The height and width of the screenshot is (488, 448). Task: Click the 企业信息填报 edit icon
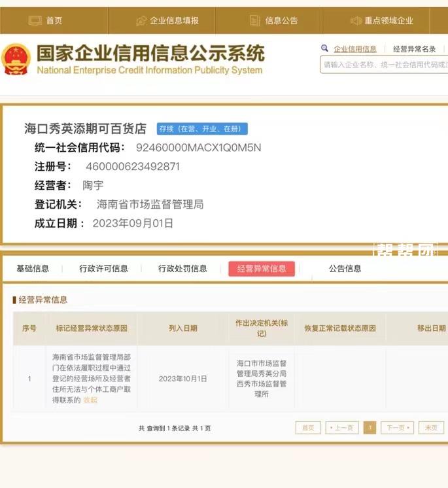[141, 21]
